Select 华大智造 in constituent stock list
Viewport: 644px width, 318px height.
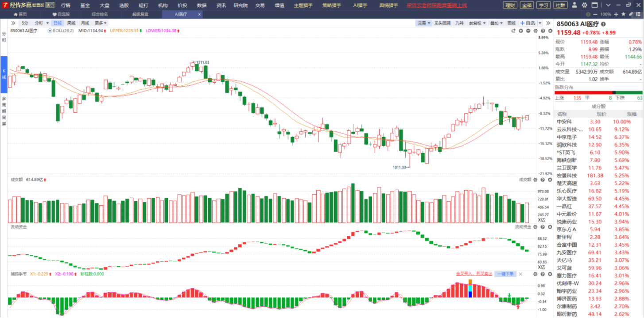pos(598,199)
